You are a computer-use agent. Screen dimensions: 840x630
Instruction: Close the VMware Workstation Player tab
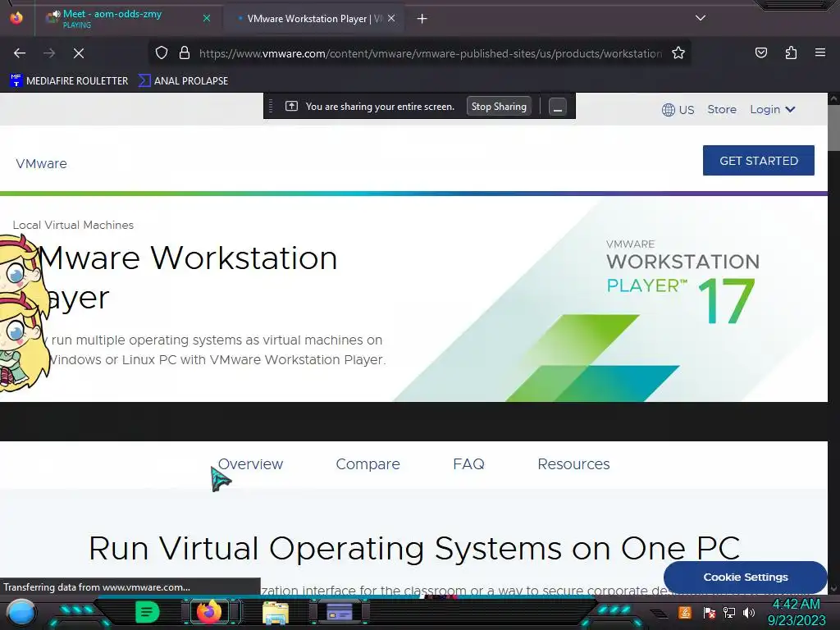tap(391, 19)
